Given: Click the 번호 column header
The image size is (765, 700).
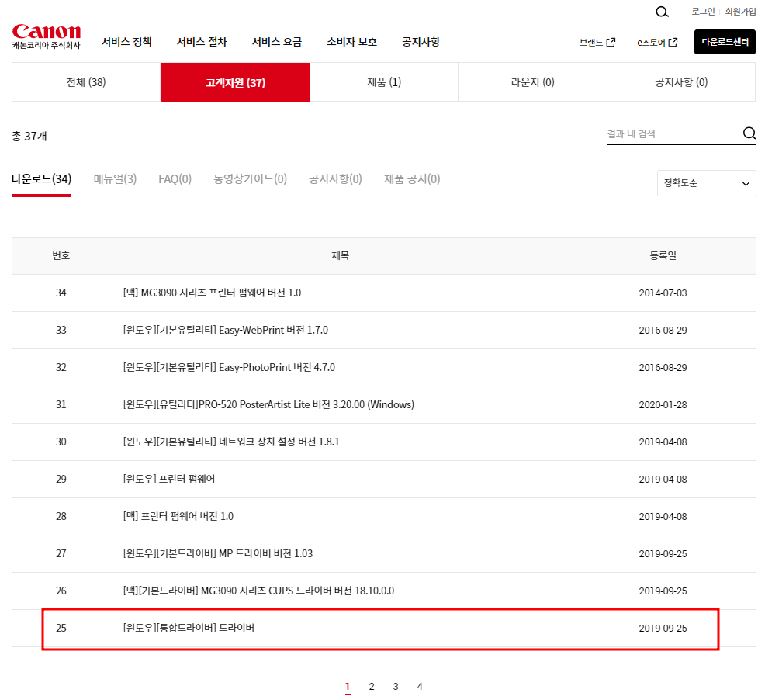Looking at the screenshot, I should 61,255.
